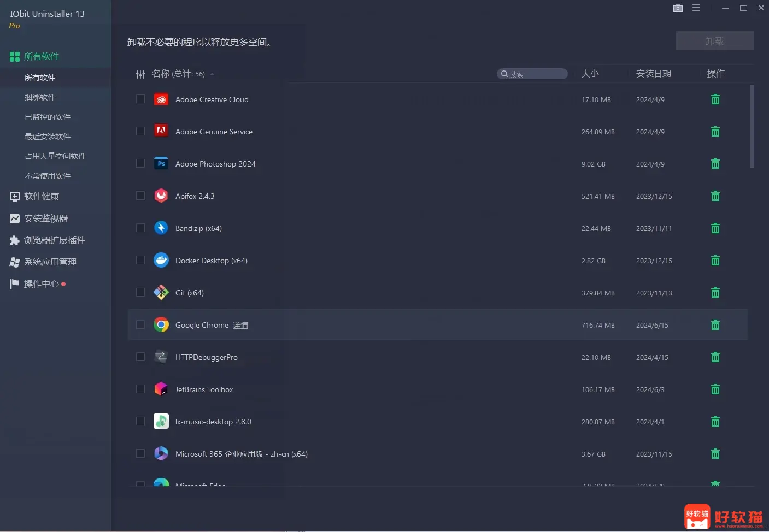Click the Microsoft 365 企业应用版 row name
Image resolution: width=769 pixels, height=532 pixels.
tap(242, 454)
